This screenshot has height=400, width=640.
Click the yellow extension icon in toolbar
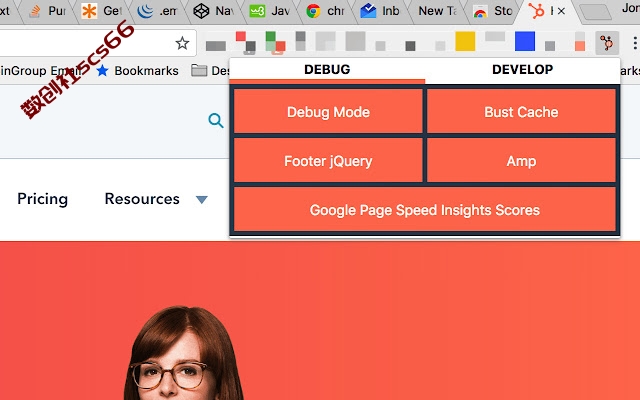point(465,41)
